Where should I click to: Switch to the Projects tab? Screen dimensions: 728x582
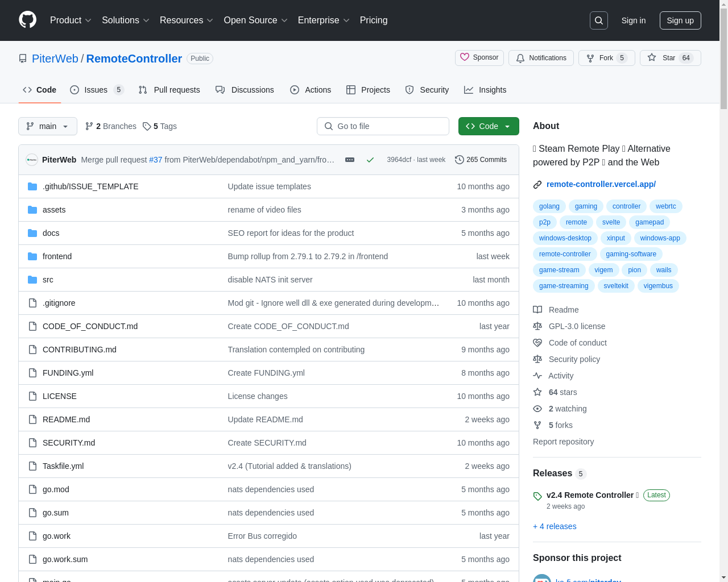[368, 90]
